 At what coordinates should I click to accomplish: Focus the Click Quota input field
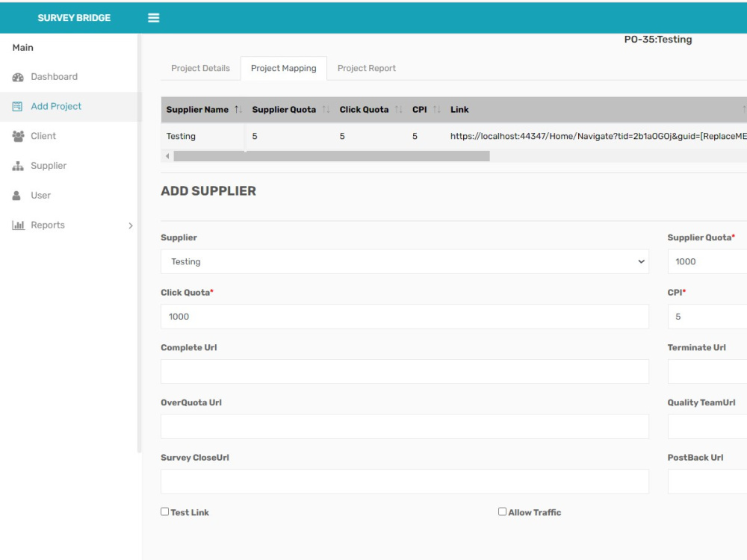tap(405, 317)
